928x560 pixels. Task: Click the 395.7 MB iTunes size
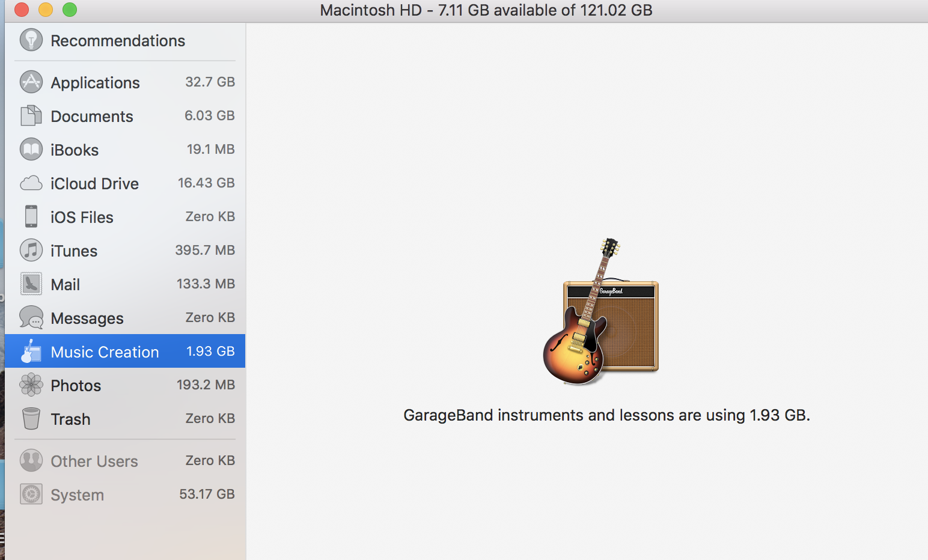[x=205, y=250]
